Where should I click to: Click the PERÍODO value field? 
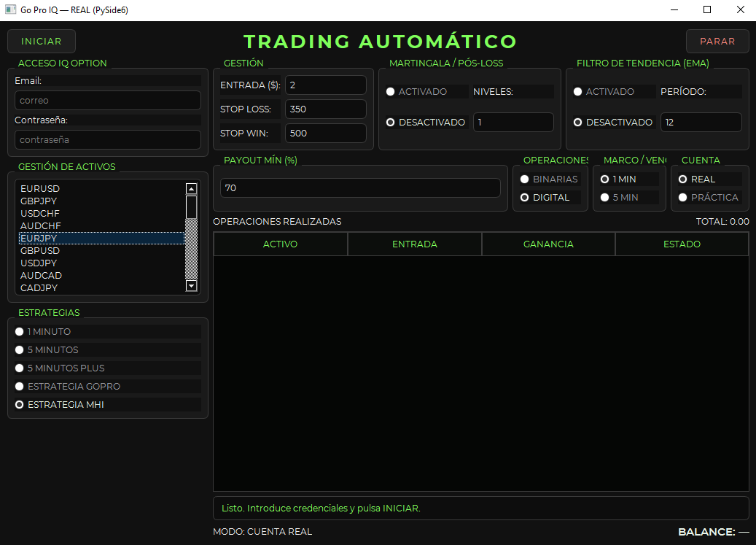[x=701, y=123]
